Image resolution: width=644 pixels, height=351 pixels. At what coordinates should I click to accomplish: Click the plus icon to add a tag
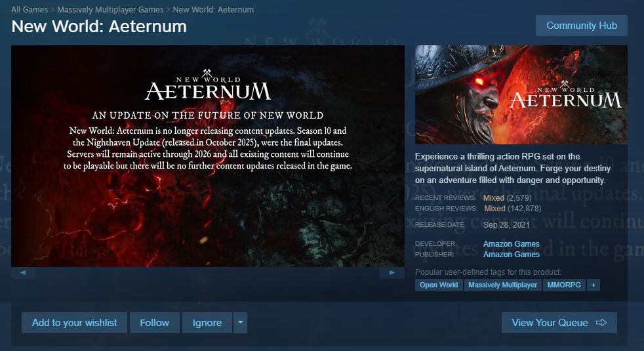tap(594, 285)
